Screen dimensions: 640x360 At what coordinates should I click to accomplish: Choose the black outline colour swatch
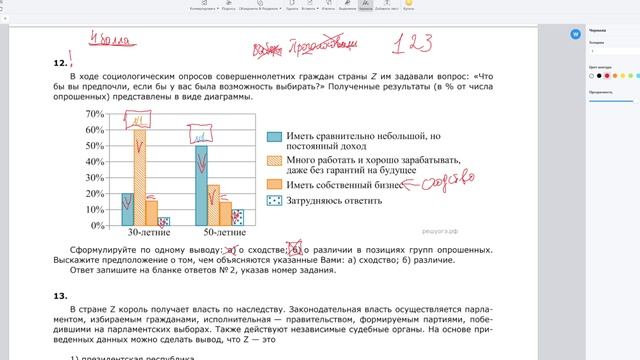599,76
